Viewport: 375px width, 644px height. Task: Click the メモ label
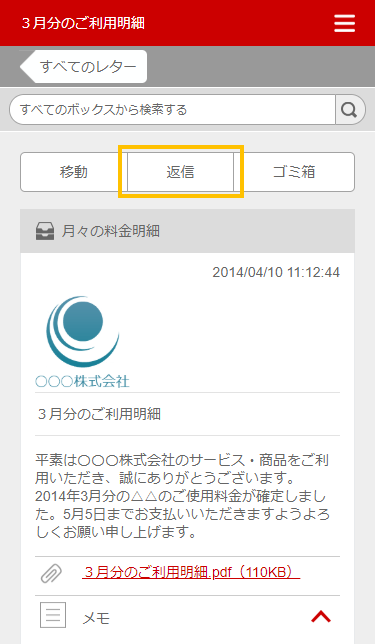coord(96,618)
